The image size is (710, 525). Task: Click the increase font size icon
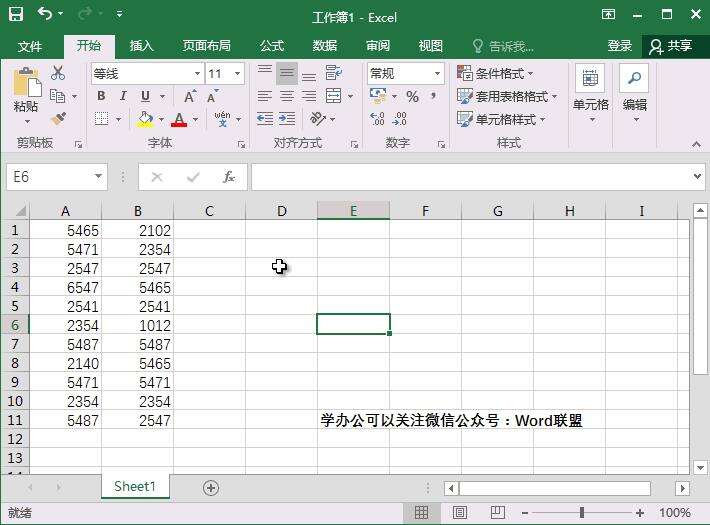tap(190, 96)
